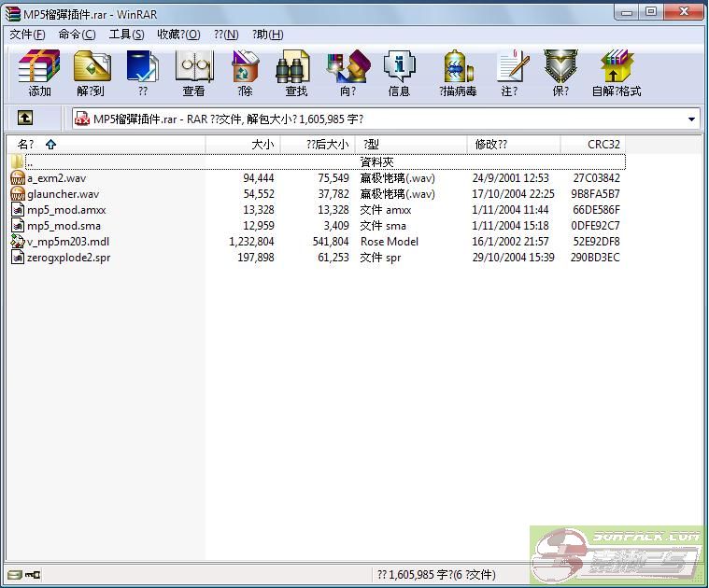This screenshot has height=588, width=709.
Task: Click date 17/10/2004 22:25
Action: coord(513,194)
